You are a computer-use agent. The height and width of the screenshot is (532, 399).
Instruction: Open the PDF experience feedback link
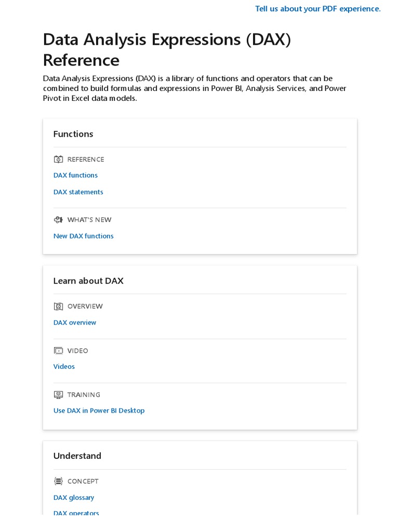(x=317, y=9)
